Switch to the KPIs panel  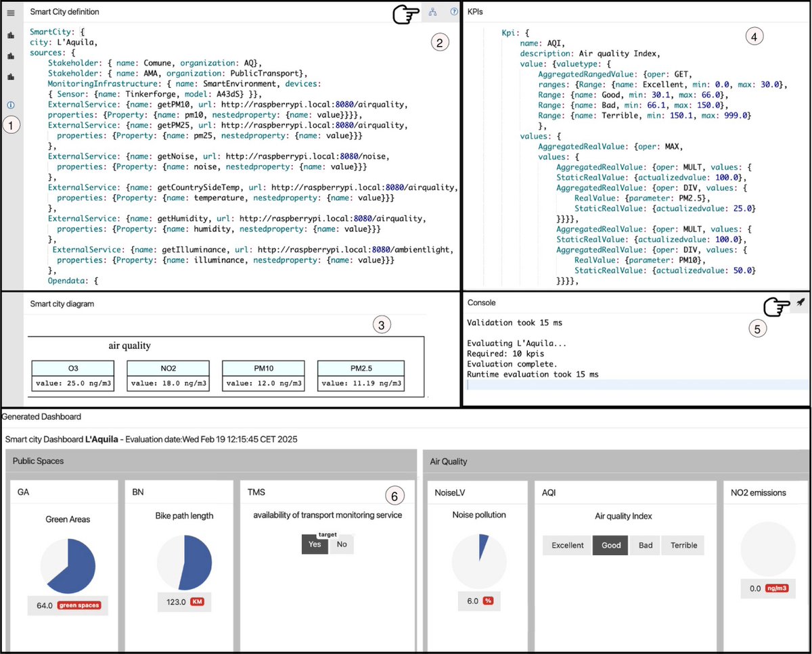click(474, 11)
